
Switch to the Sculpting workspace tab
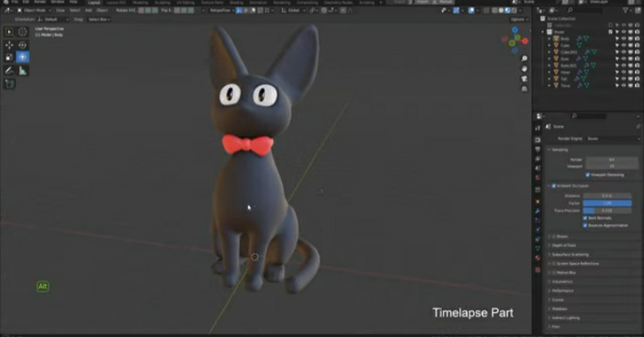162,3
